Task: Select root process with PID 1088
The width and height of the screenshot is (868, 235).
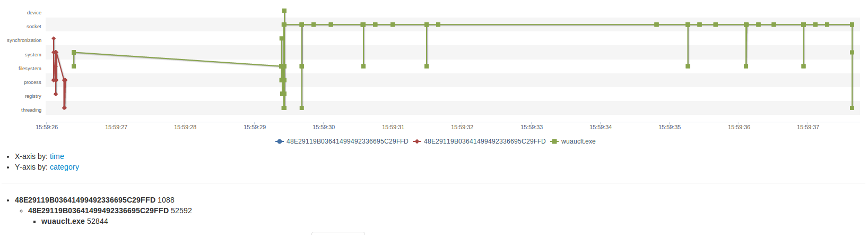Action: pyautogui.click(x=85, y=200)
